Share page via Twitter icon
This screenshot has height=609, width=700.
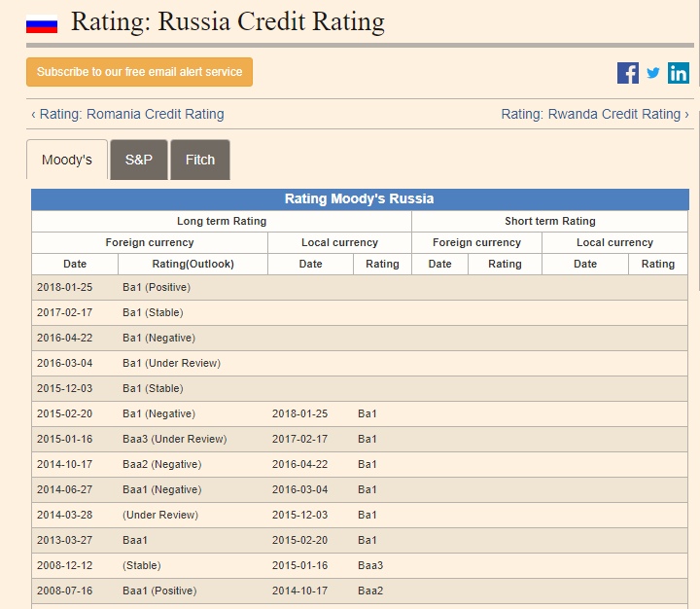coord(653,73)
